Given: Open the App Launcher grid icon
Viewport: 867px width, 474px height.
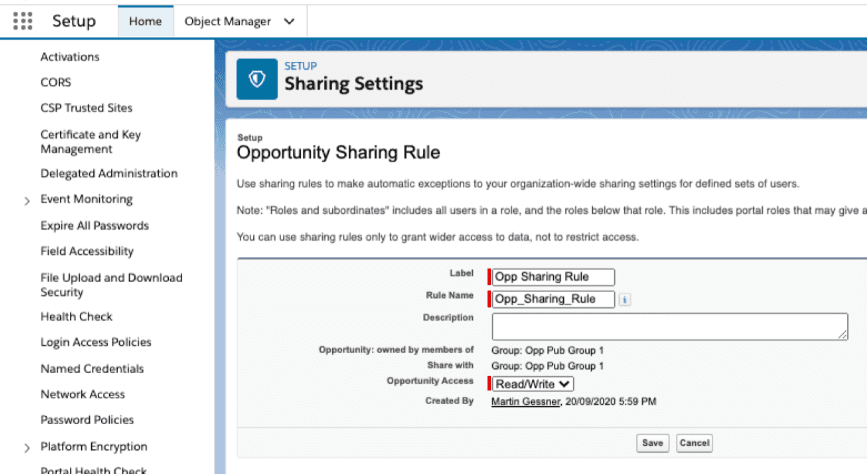Looking at the screenshot, I should click(22, 21).
